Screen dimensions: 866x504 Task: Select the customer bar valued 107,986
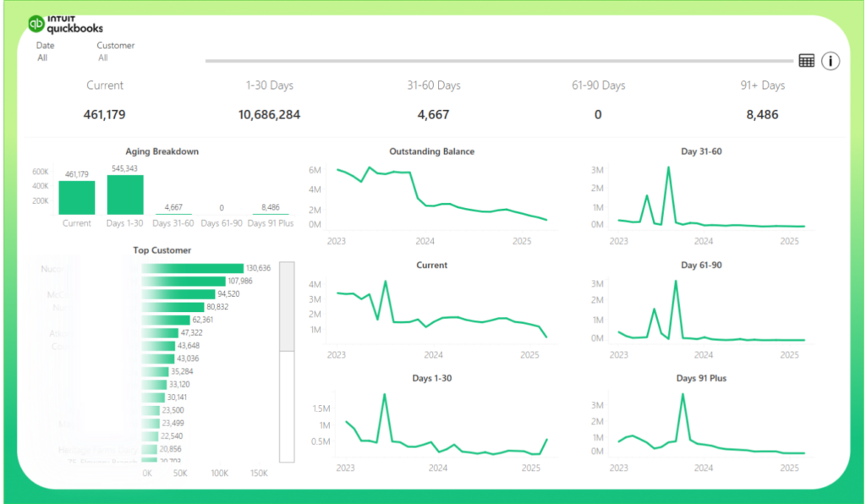pyautogui.click(x=184, y=281)
